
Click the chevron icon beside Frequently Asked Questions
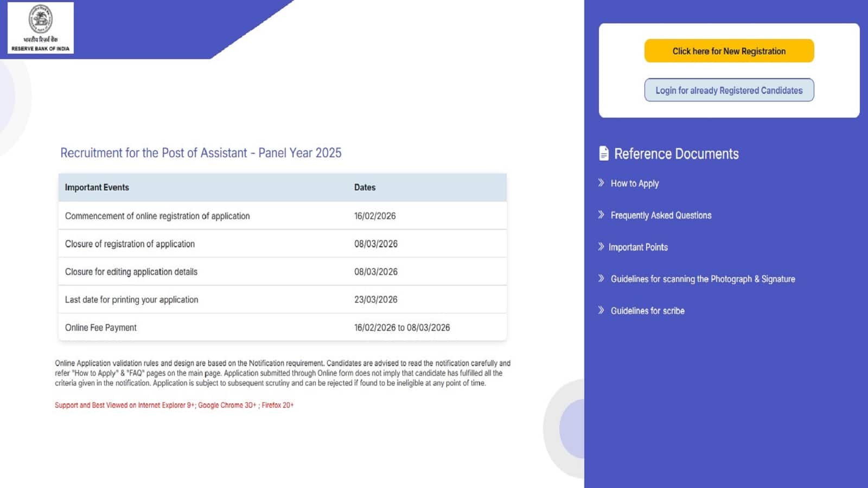pos(601,215)
